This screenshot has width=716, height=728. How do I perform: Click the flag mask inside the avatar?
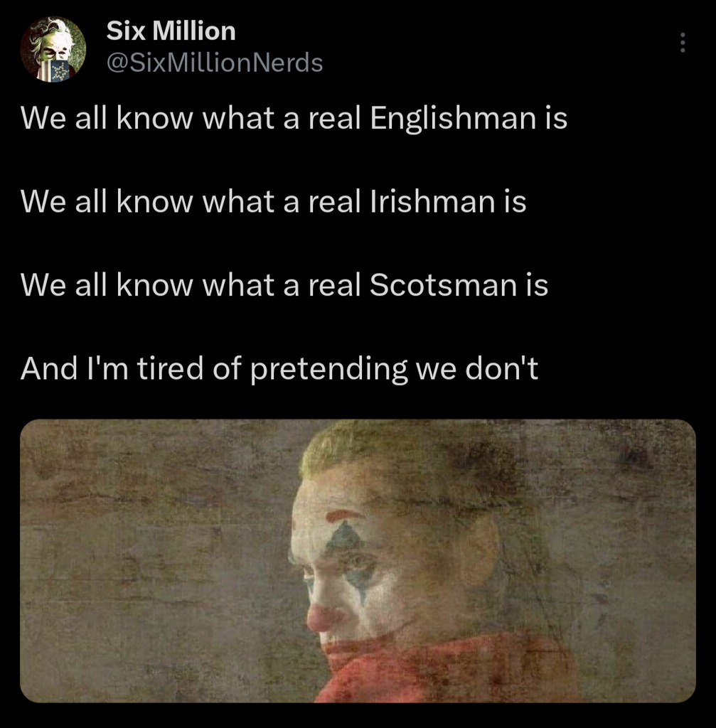(58, 70)
